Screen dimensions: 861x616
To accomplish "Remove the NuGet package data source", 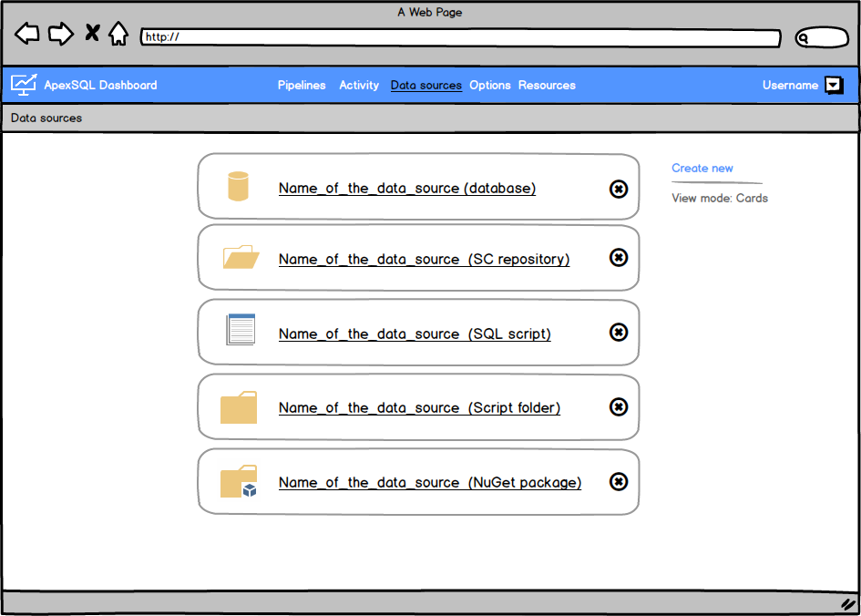I will (619, 482).
